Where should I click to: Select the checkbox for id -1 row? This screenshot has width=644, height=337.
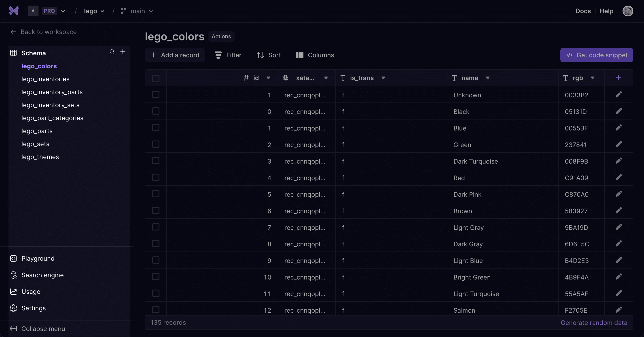[x=156, y=95]
